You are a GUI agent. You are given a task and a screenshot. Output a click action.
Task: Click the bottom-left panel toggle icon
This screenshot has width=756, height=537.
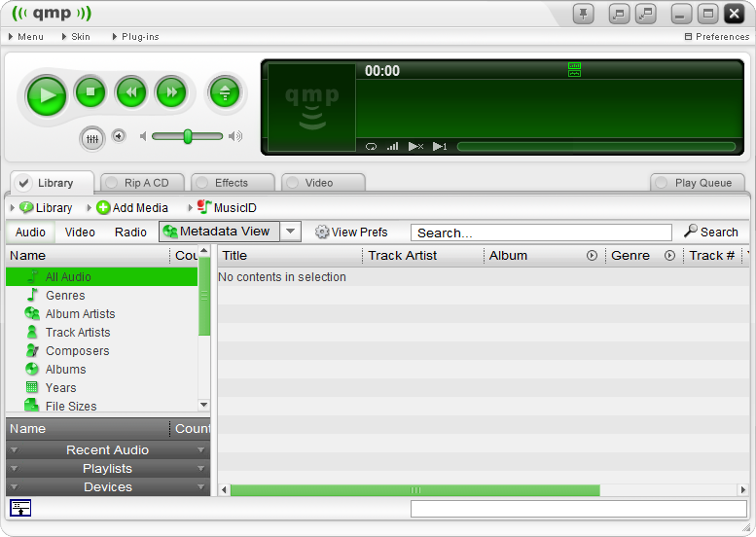coord(20,508)
